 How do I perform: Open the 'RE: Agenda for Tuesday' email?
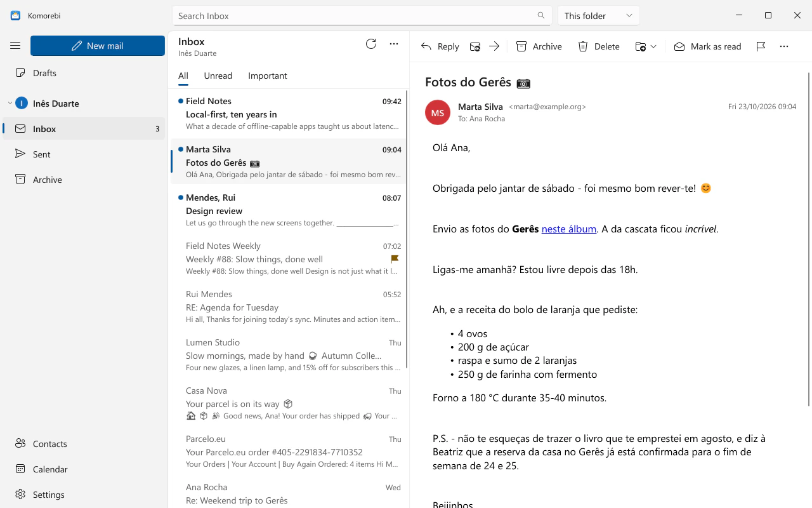click(288, 307)
